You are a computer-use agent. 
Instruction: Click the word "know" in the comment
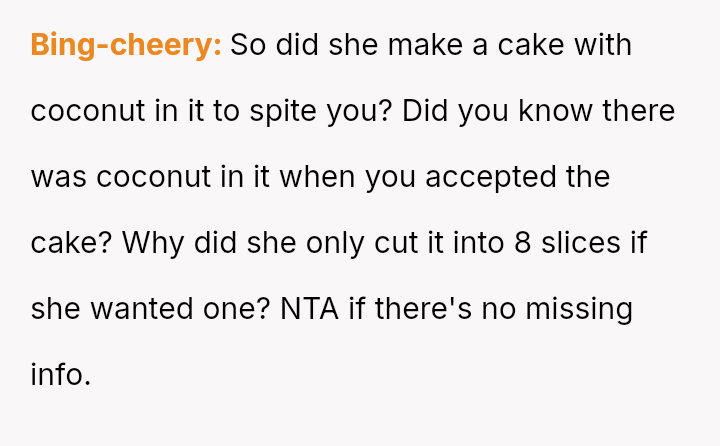[x=553, y=111]
